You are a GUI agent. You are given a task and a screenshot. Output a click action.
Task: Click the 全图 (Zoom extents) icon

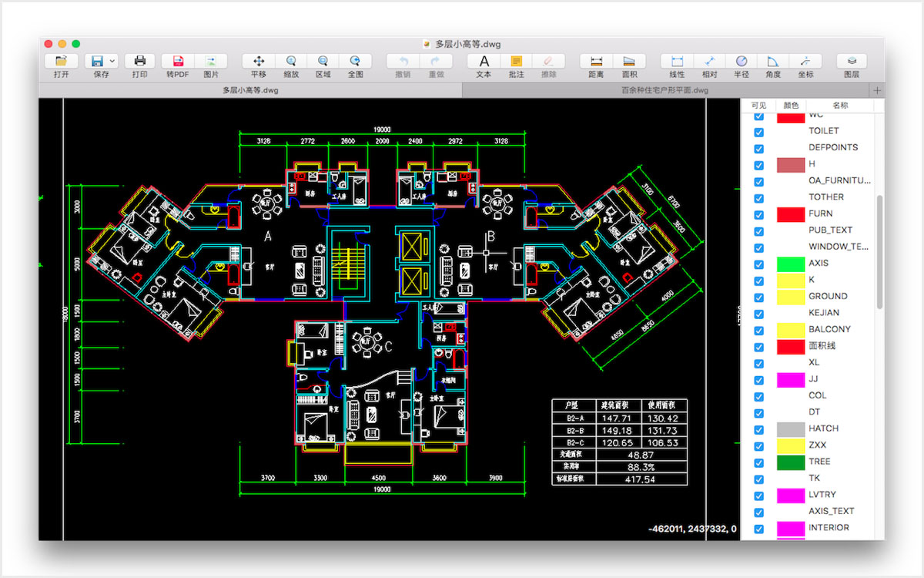point(355,61)
